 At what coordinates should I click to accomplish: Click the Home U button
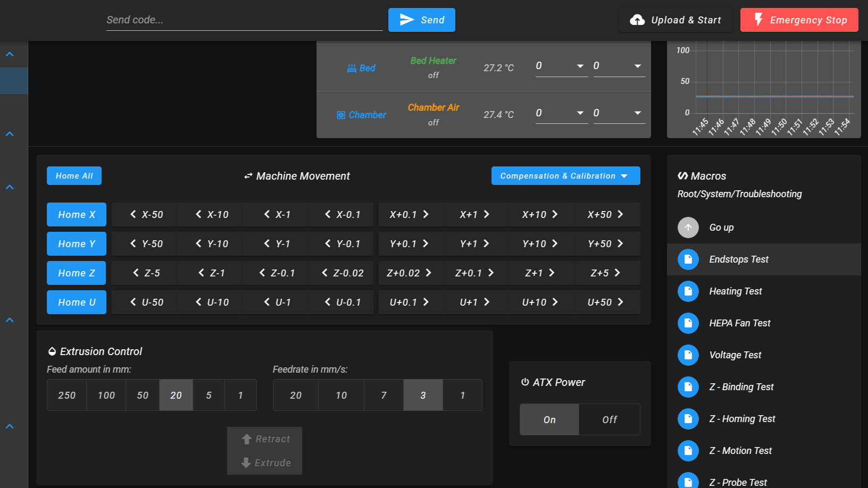(x=77, y=302)
